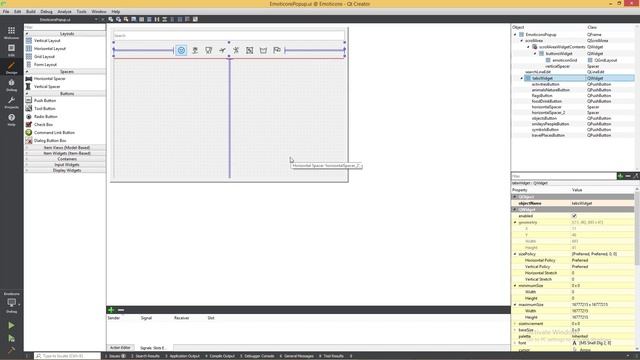Open the File menu
The height and width of the screenshot is (360, 640).
coord(6,11)
